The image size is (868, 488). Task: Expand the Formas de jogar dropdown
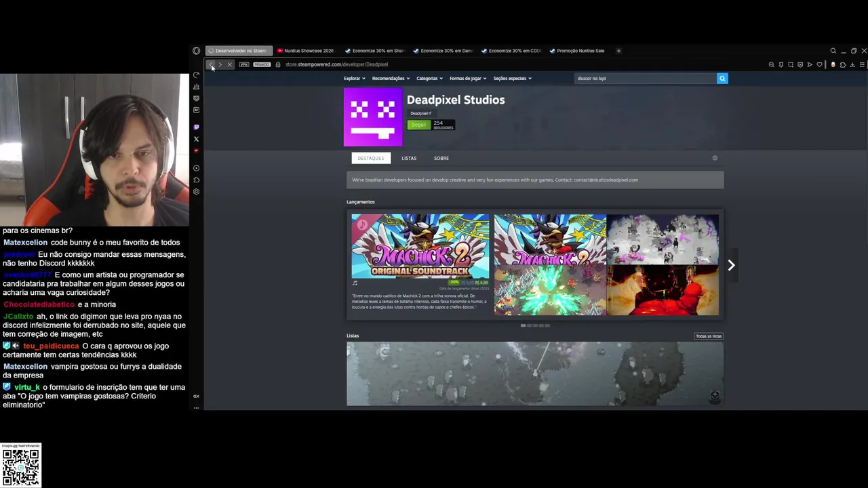tap(468, 79)
